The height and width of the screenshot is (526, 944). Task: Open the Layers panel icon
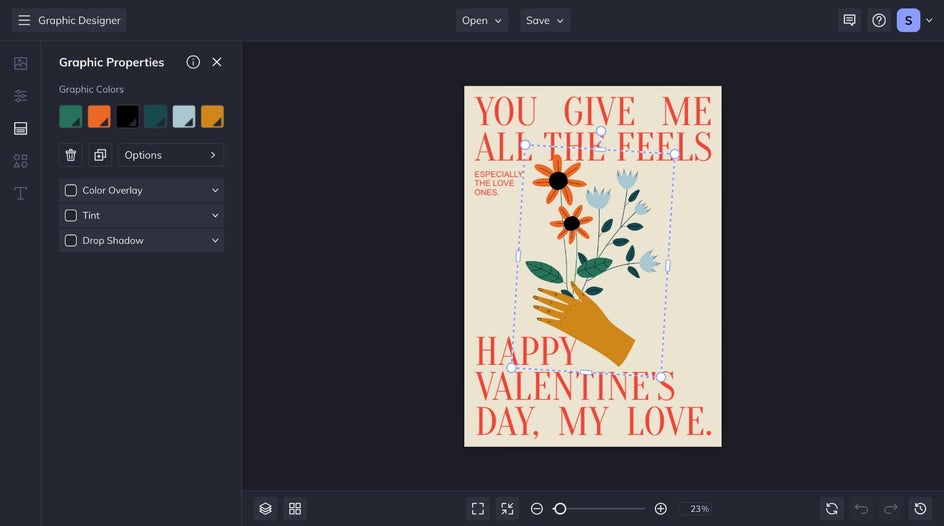265,509
